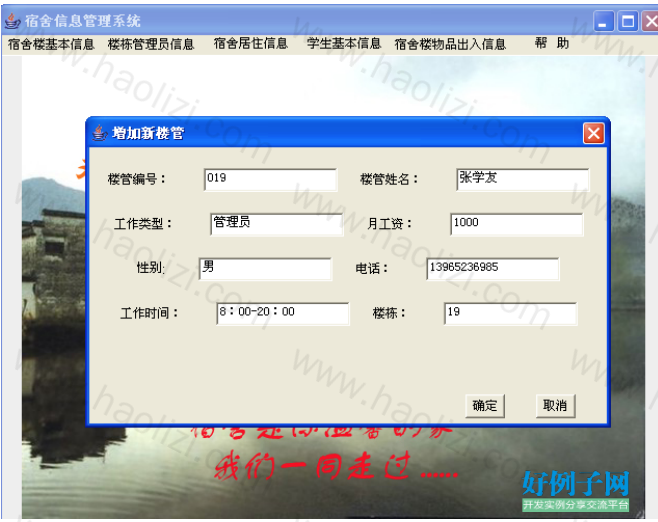This screenshot has height=522, width=658.
Task: Click the 确定 button
Action: click(x=485, y=406)
